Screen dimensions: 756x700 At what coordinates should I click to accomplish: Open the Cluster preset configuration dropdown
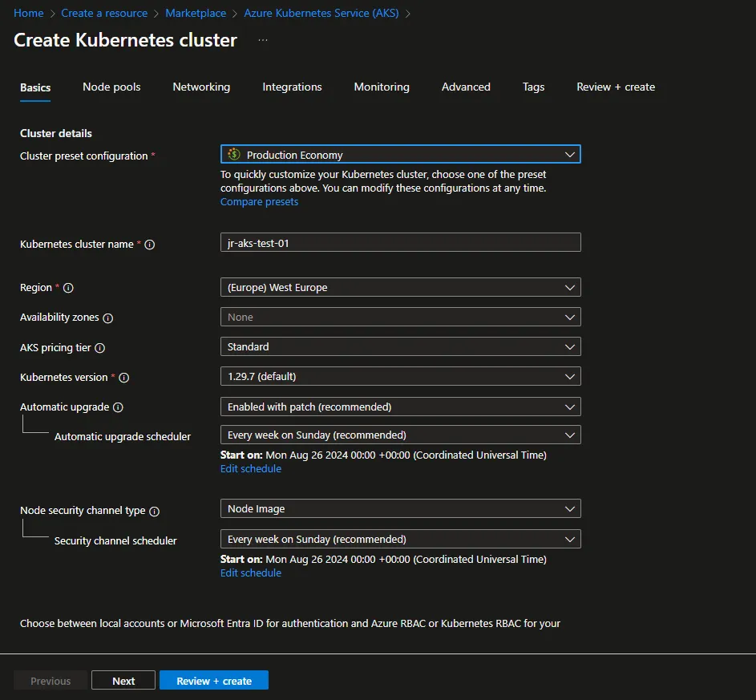pos(401,154)
